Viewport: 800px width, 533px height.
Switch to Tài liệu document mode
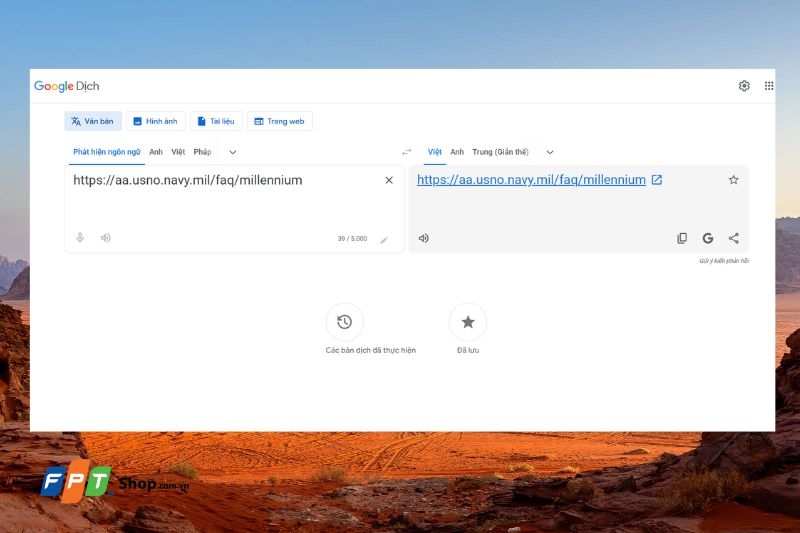(x=216, y=121)
